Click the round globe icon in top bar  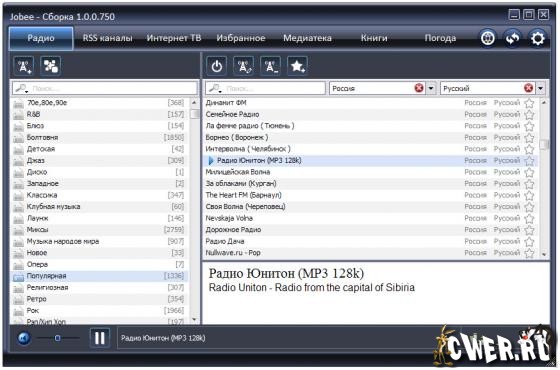point(488,38)
